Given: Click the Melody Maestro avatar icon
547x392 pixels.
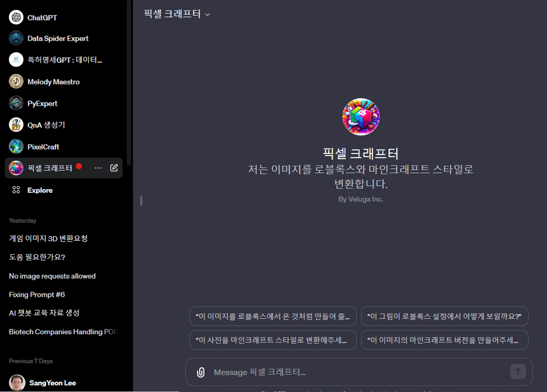Looking at the screenshot, I should [16, 81].
